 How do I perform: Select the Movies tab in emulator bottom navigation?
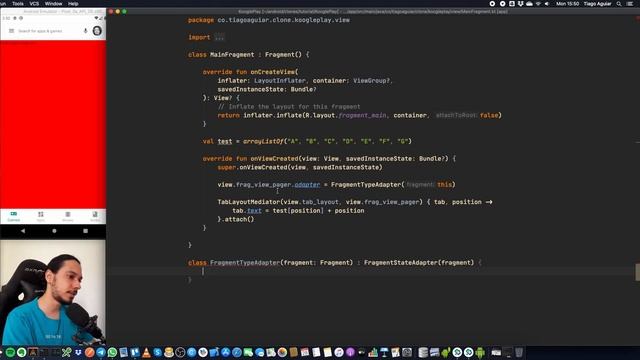(68, 216)
